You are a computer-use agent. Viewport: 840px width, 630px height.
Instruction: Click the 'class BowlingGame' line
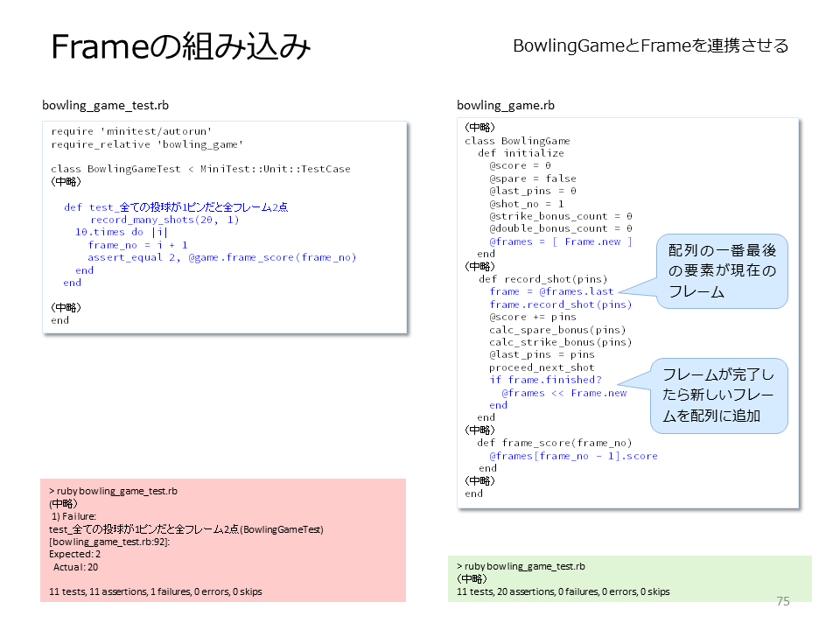click(x=517, y=141)
